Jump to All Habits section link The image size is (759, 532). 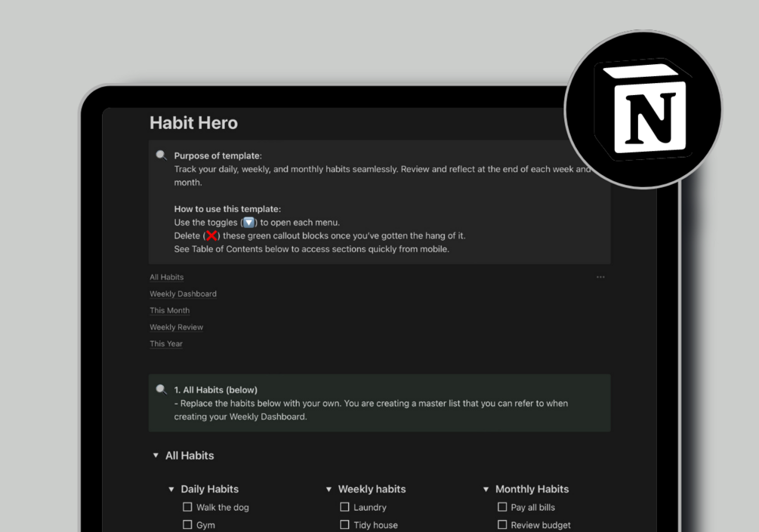click(x=166, y=277)
